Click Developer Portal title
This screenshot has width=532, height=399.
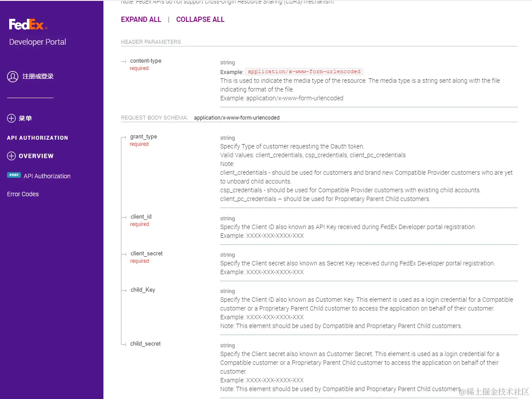click(x=38, y=42)
